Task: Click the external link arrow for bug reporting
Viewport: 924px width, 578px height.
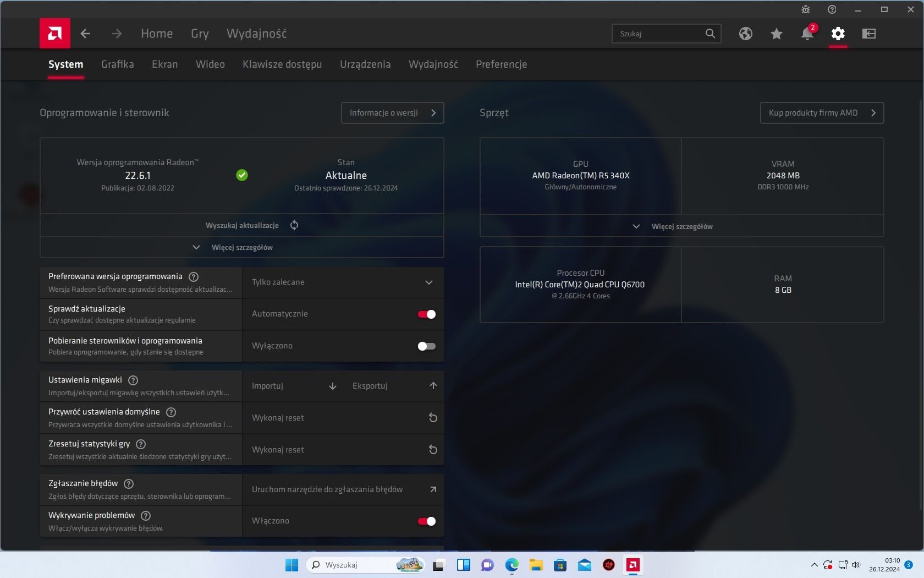Action: (x=433, y=489)
